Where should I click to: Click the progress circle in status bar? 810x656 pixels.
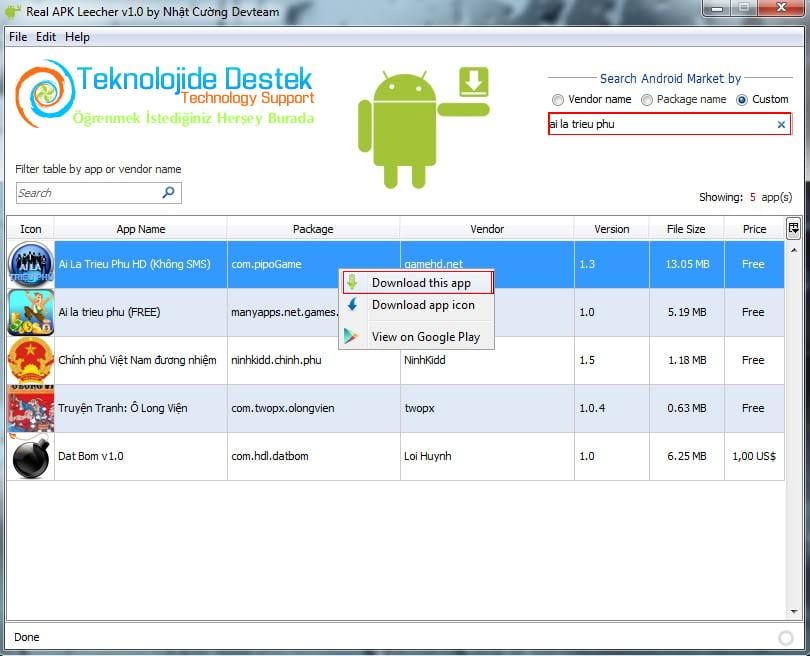click(786, 638)
